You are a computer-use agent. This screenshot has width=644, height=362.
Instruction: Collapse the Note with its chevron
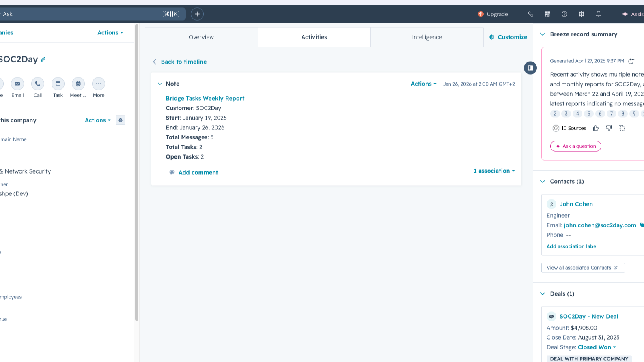click(x=160, y=84)
